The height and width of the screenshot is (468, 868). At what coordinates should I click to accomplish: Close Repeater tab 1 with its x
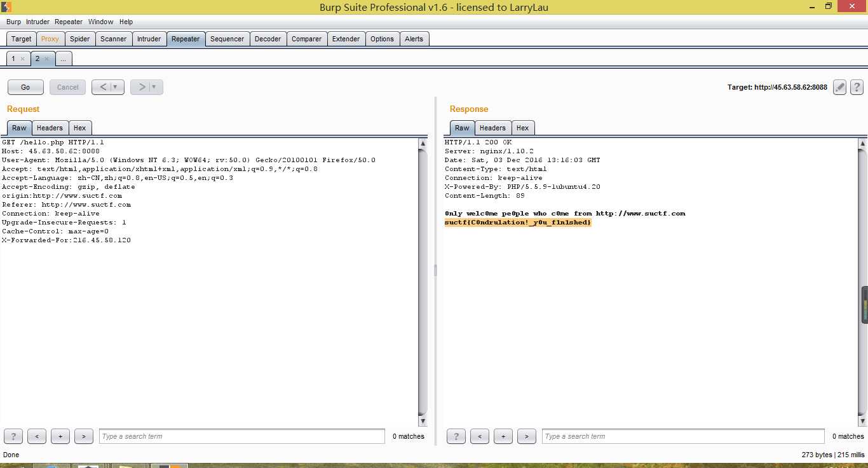click(x=22, y=59)
